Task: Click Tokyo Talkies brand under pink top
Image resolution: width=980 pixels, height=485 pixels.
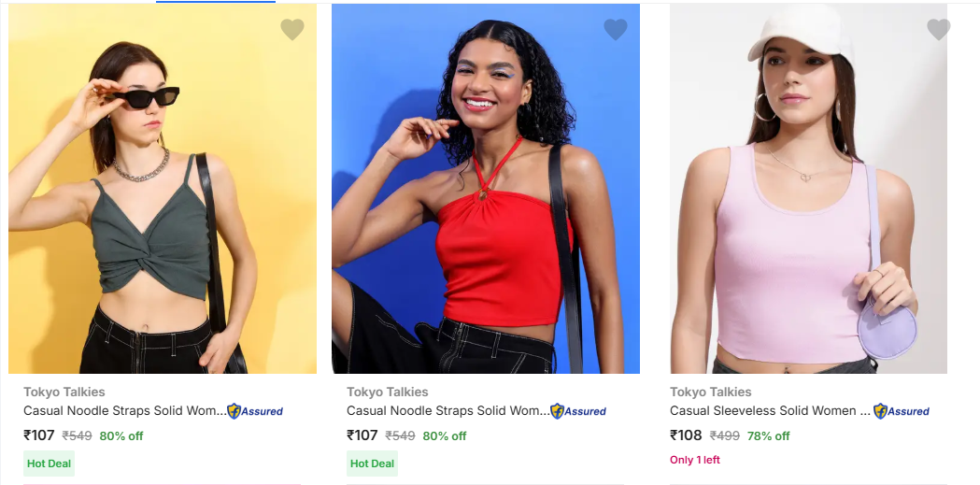Action: (710, 392)
